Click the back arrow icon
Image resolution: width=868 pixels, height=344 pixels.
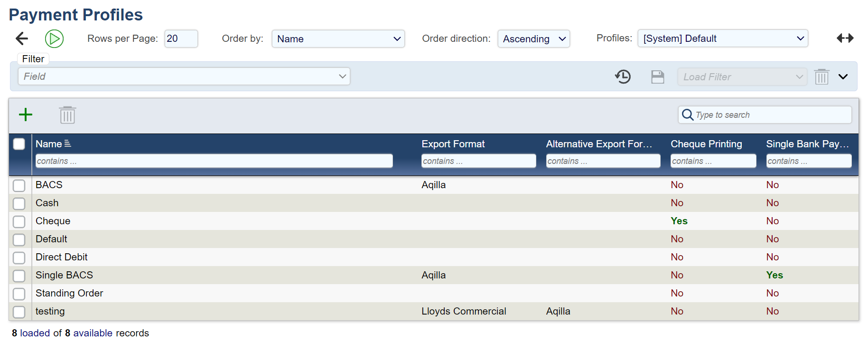22,38
